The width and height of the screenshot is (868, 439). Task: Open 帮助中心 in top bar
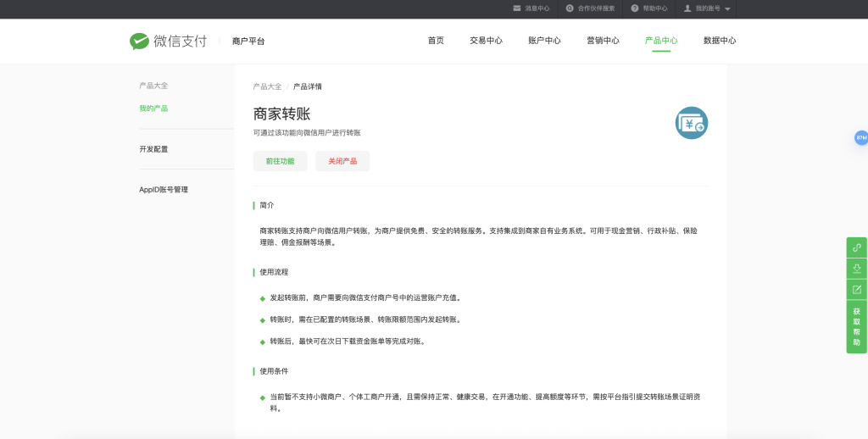pyautogui.click(x=655, y=8)
